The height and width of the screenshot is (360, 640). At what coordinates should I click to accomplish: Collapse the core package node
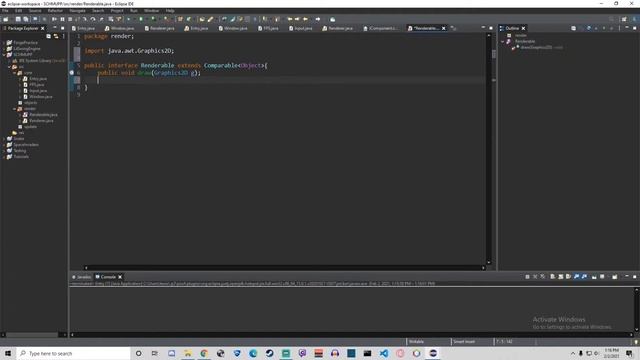(15, 73)
